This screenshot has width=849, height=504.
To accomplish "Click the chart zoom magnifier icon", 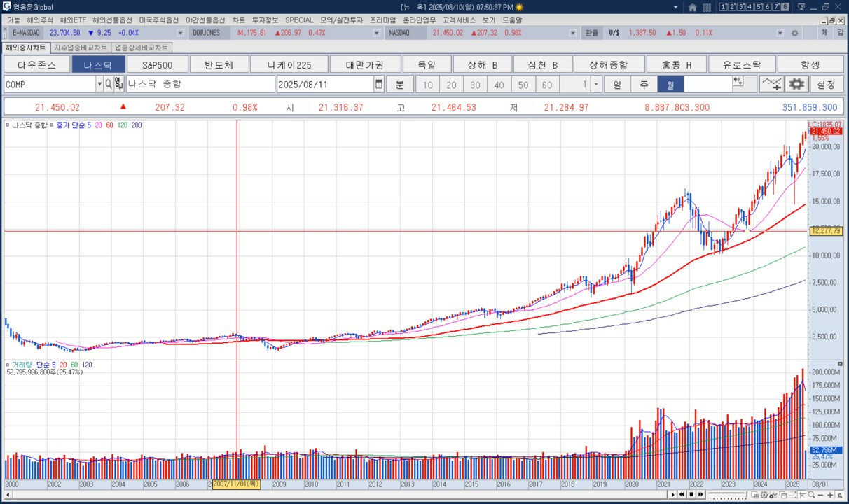I will (x=811, y=494).
